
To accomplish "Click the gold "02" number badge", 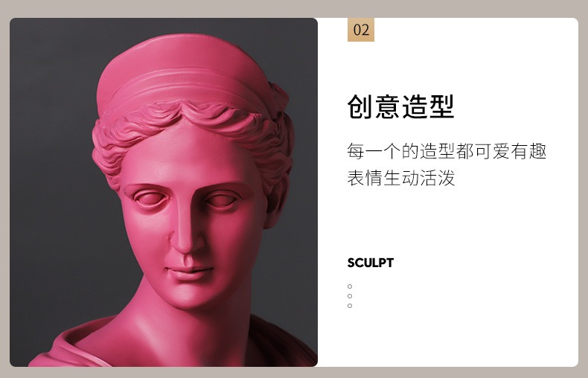I will (x=361, y=30).
